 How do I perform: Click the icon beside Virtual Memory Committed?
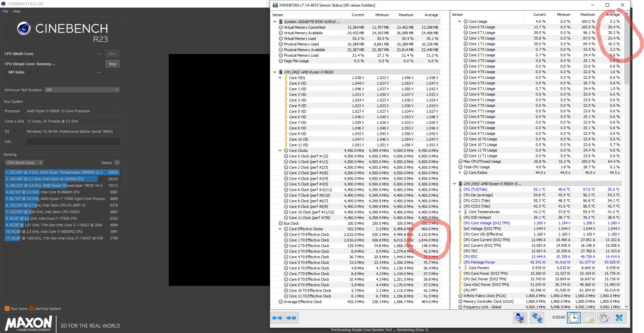tap(281, 27)
